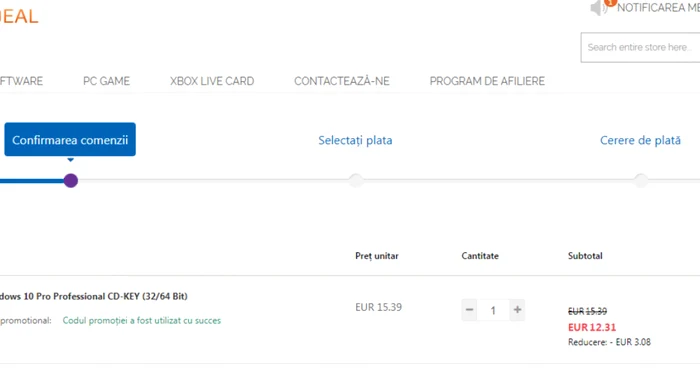Viewport: 700px width, 368px height.
Task: Click the quantity value field
Action: pyautogui.click(x=493, y=310)
